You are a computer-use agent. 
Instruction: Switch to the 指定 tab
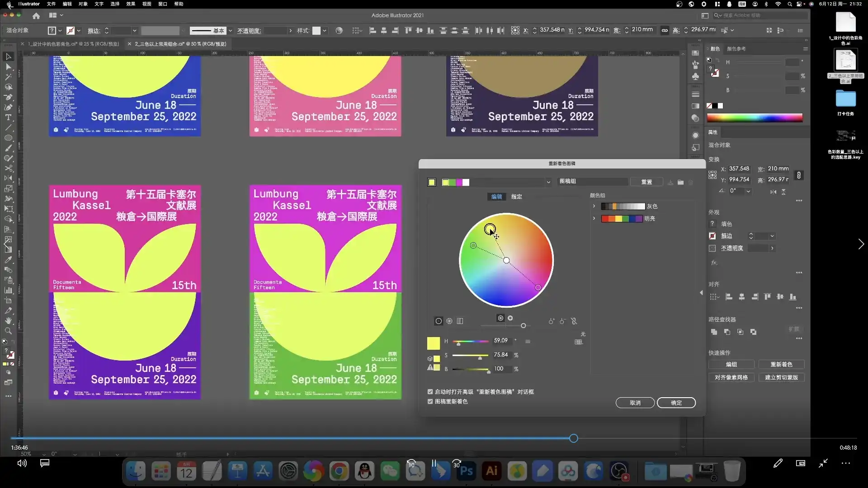[x=516, y=197]
